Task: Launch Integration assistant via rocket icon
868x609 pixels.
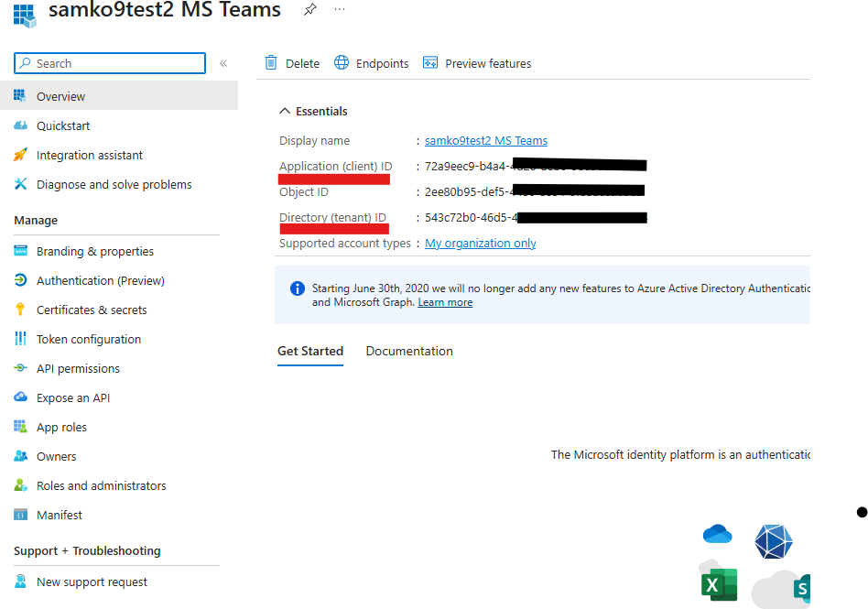Action: coord(20,155)
